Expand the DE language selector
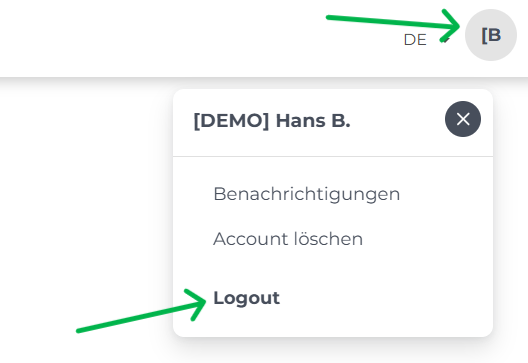This screenshot has width=528, height=363. tap(426, 40)
